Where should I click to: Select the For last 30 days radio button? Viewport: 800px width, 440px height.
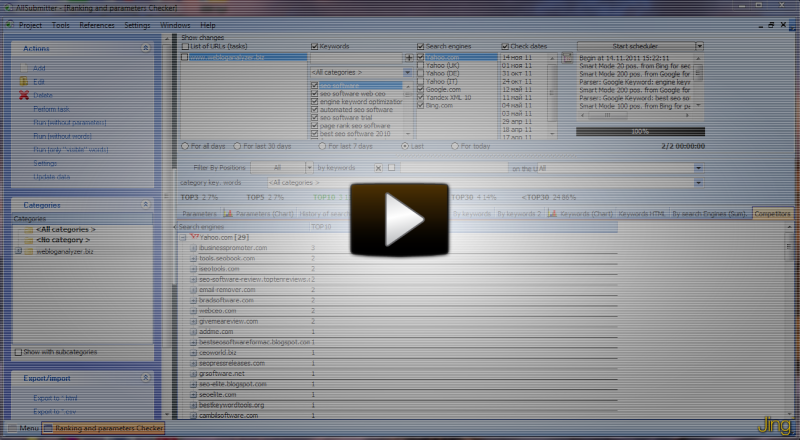[x=239, y=146]
